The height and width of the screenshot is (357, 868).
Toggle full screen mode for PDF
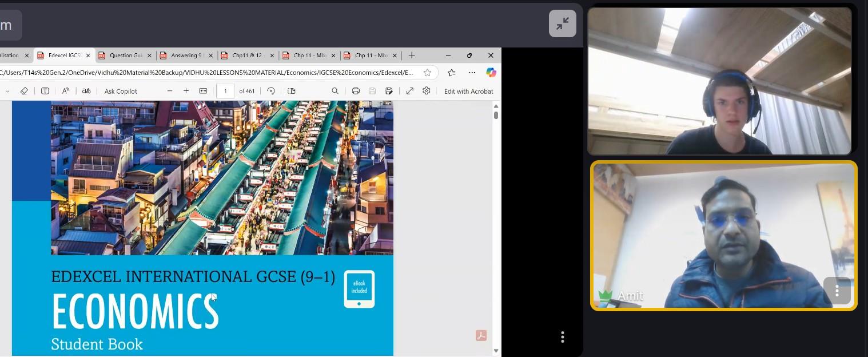[x=409, y=91]
